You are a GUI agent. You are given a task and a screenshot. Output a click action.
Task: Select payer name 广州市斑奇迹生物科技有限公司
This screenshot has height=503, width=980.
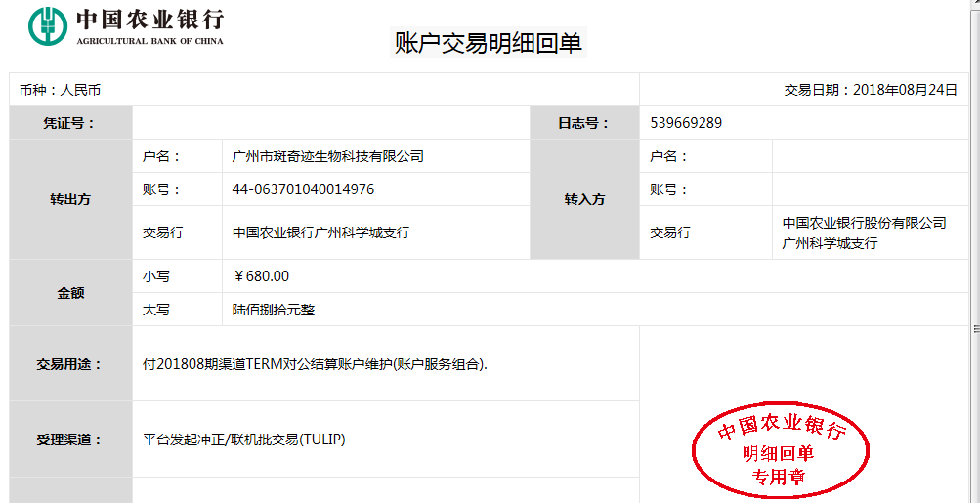(x=328, y=156)
